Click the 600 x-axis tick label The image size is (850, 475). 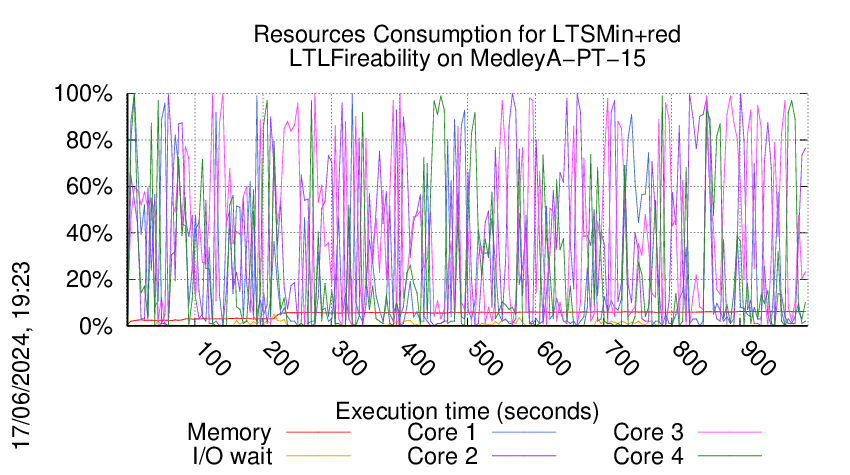[x=552, y=360]
